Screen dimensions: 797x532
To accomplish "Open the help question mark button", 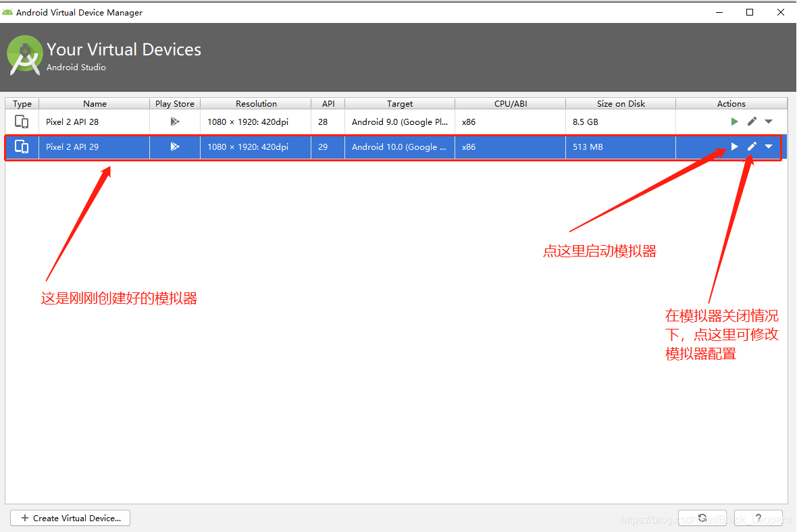I will [x=759, y=518].
